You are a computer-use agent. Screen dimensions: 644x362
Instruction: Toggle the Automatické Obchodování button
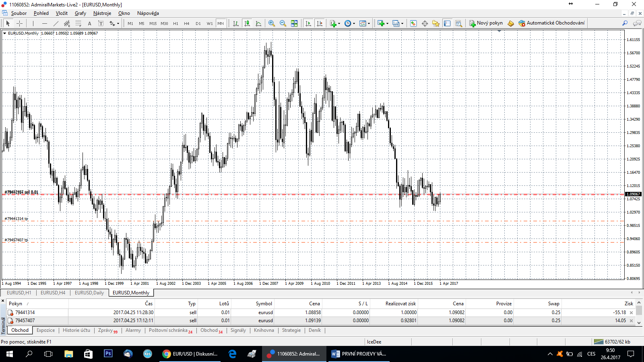(551, 23)
